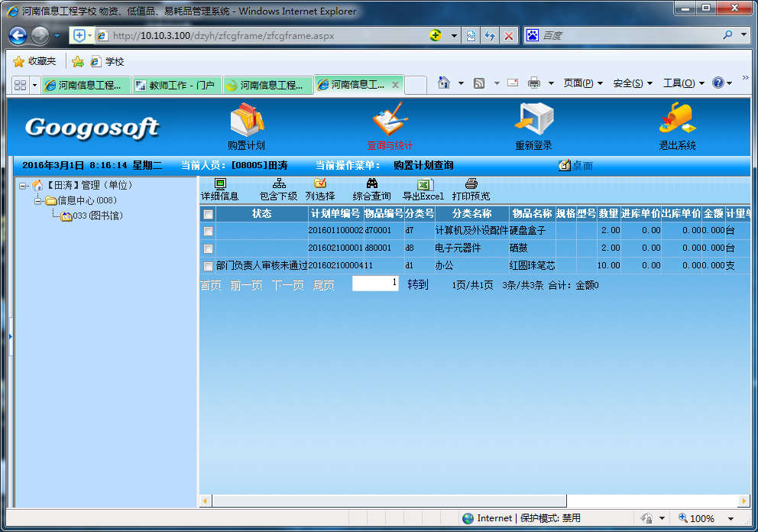
Task: Open the 页面(P) dropdown menu
Action: (582, 83)
